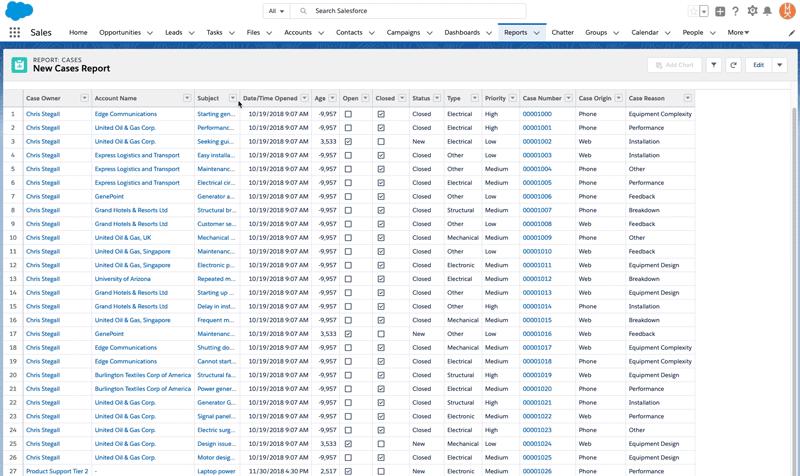Toggle the Open checkbox in row 17
Image resolution: width=800 pixels, height=476 pixels.
point(348,334)
